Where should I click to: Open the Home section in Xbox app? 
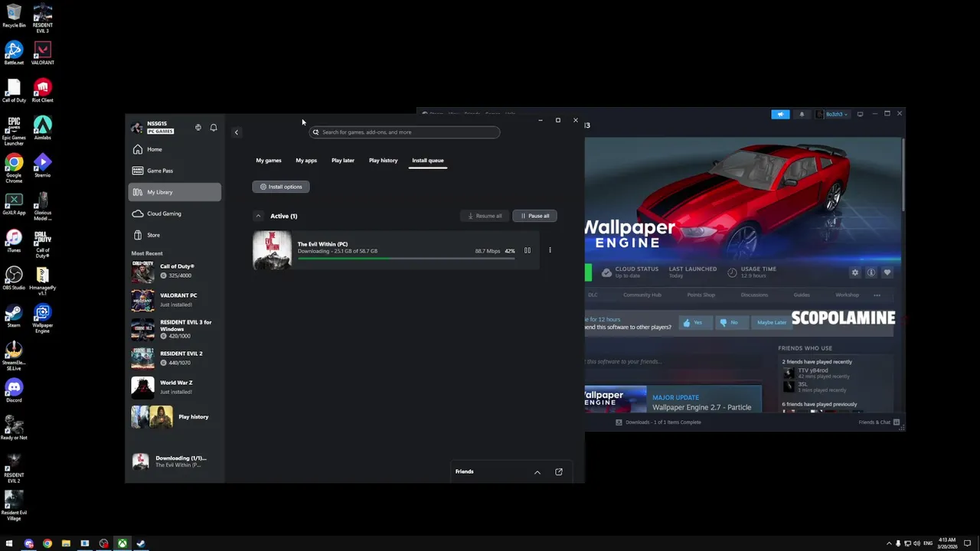[x=175, y=149]
